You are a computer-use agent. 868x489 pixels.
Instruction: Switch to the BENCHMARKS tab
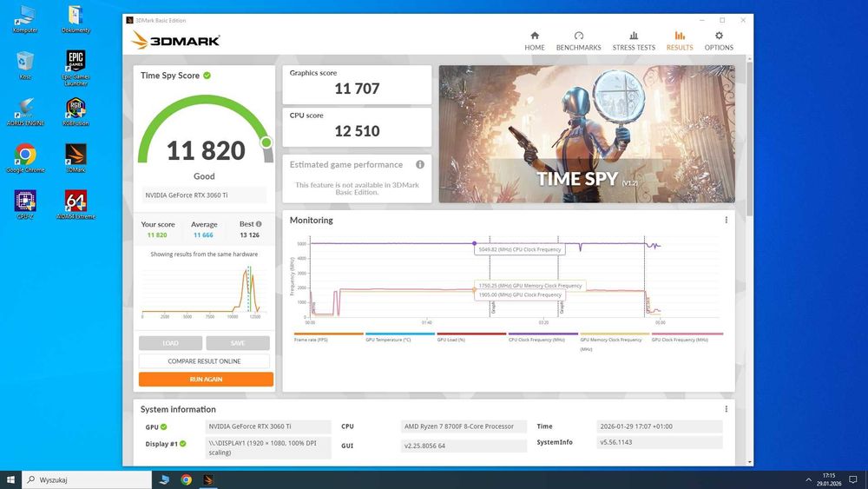pyautogui.click(x=578, y=41)
